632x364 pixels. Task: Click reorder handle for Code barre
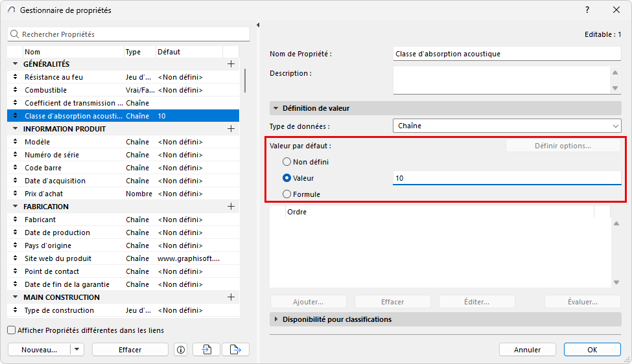(x=16, y=167)
